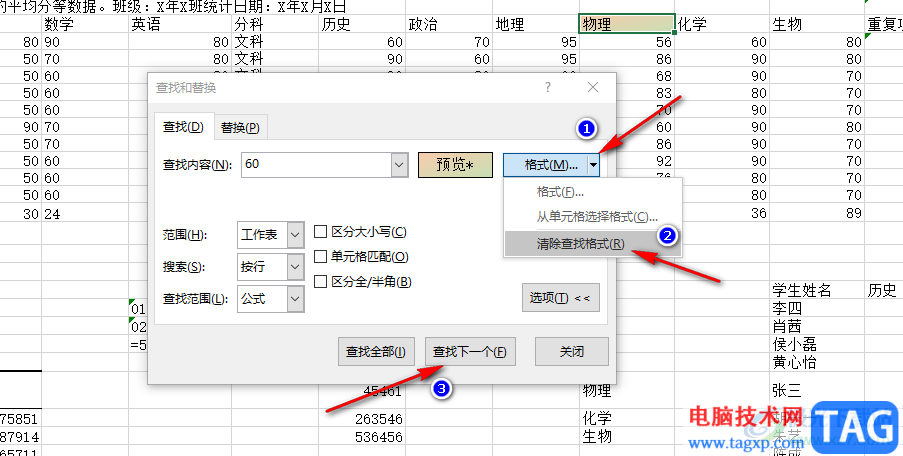The width and height of the screenshot is (903, 456).
Task: Open the 格式(M) dropdown arrow
Action: [593, 165]
